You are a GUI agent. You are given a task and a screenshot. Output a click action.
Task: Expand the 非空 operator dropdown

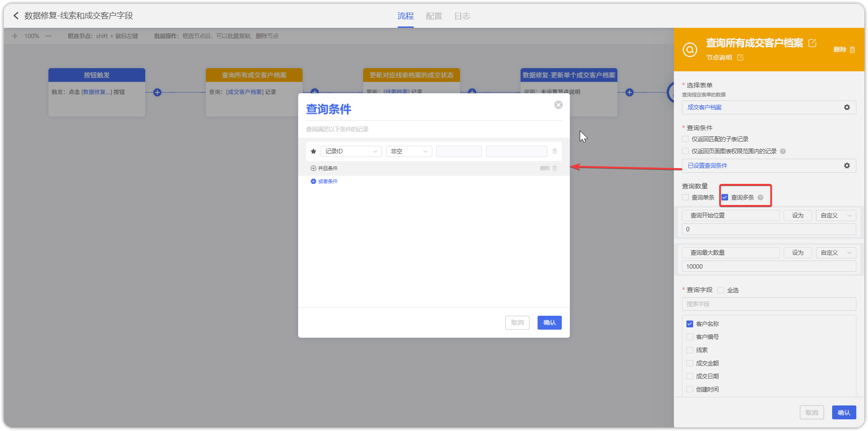(x=408, y=152)
